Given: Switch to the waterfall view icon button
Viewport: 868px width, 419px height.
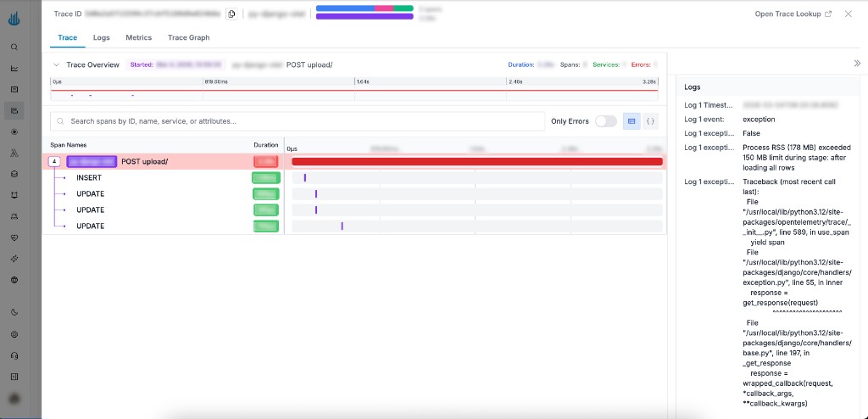Looking at the screenshot, I should tap(632, 120).
